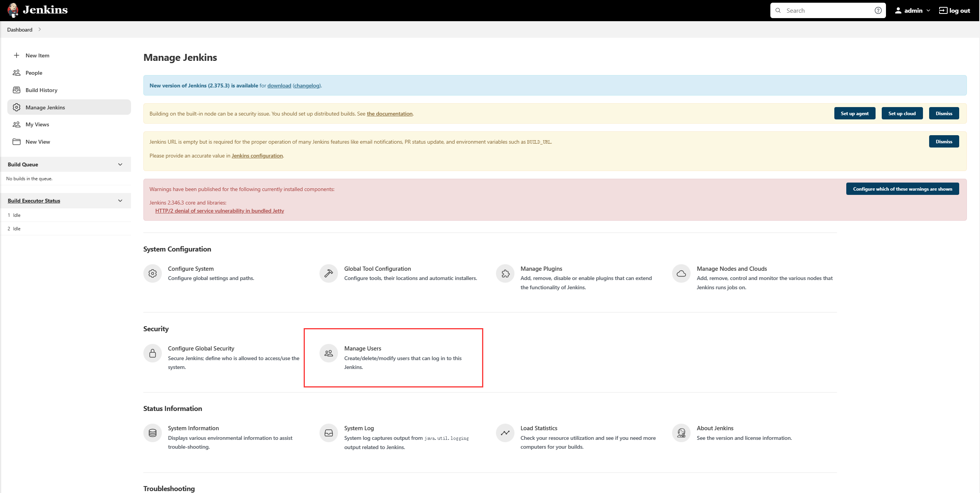Viewport: 980px width, 493px height.
Task: Click the log out arrow icon
Action: click(x=943, y=10)
